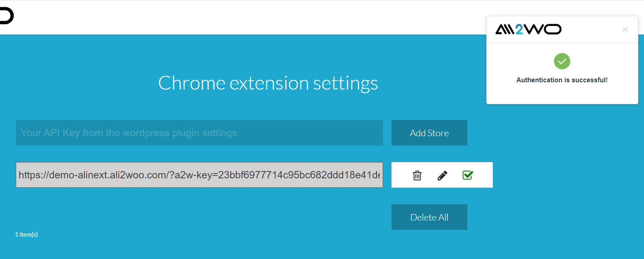Click the trash icon to delete the store
The height and width of the screenshot is (259, 644).
tap(417, 175)
